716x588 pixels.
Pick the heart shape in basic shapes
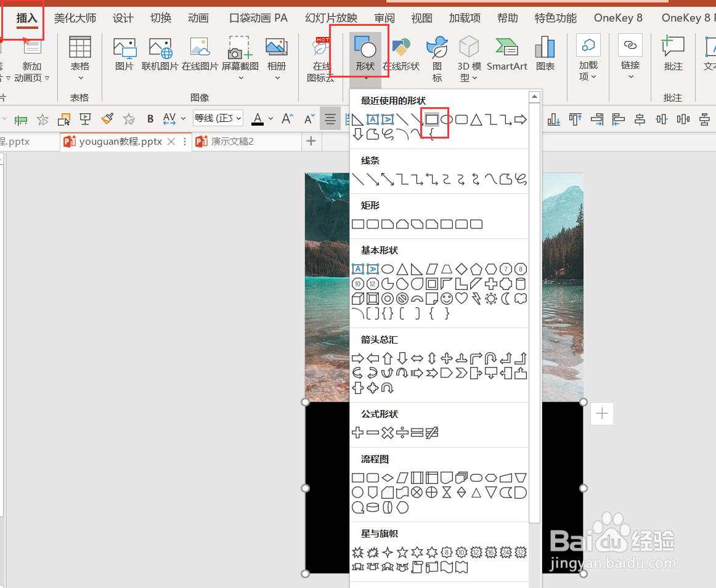point(462,299)
